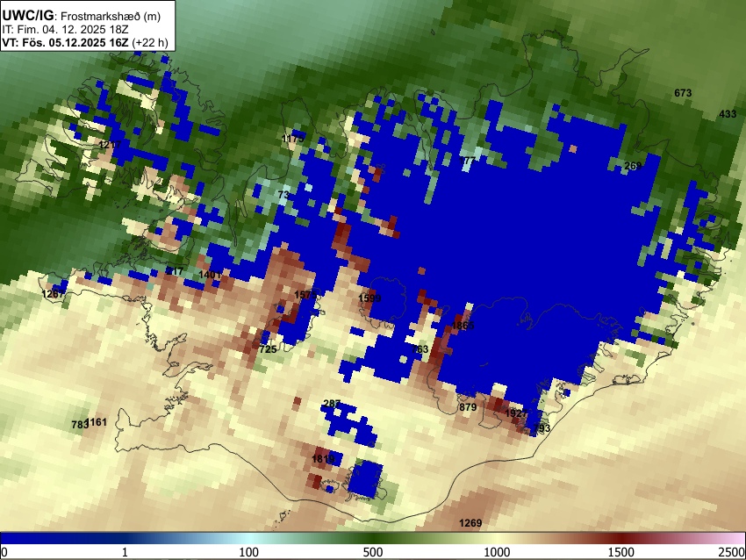Click the 1217 label in the Westfjords

coord(110,144)
